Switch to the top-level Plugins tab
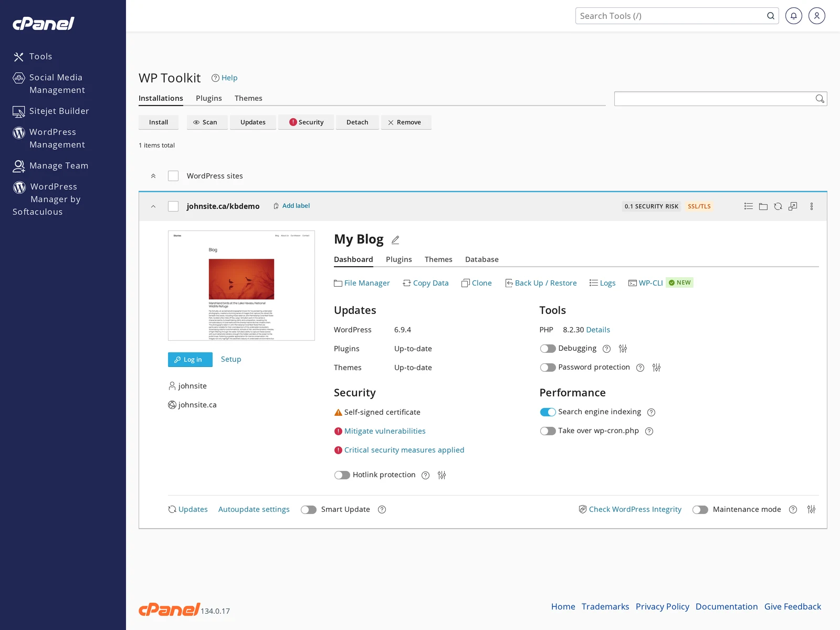The height and width of the screenshot is (630, 840). click(209, 98)
